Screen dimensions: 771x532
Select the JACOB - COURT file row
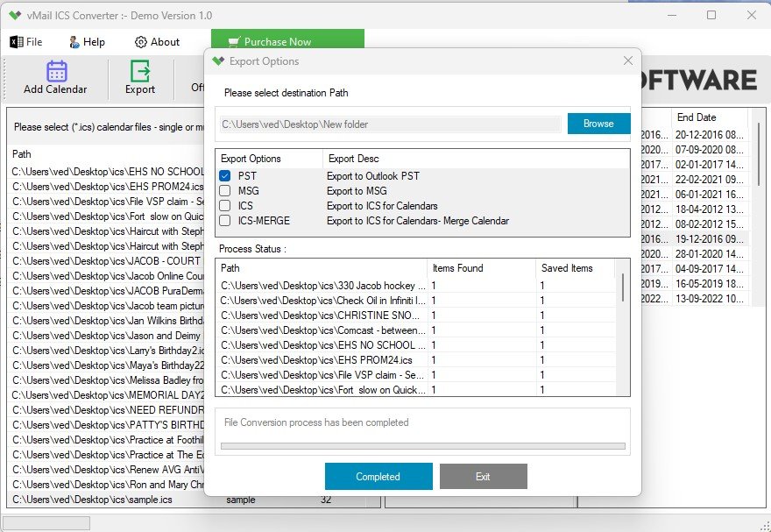point(106,261)
